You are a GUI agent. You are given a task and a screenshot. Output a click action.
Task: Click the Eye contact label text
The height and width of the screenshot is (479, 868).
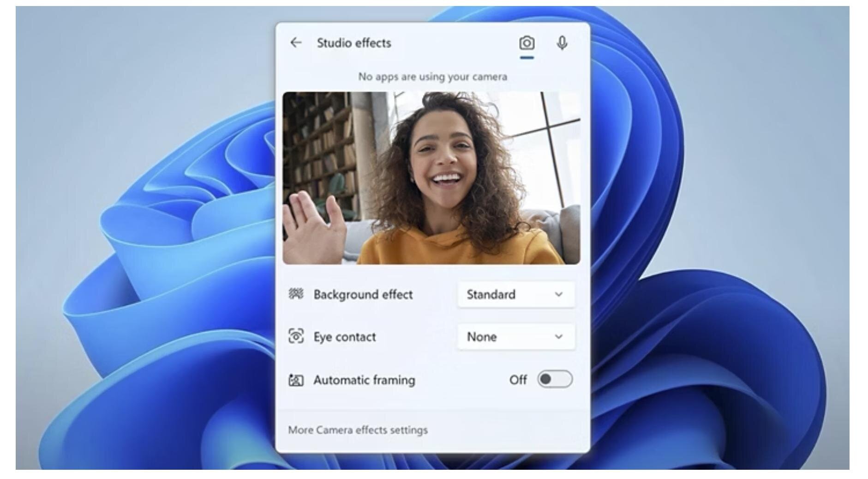pos(345,337)
